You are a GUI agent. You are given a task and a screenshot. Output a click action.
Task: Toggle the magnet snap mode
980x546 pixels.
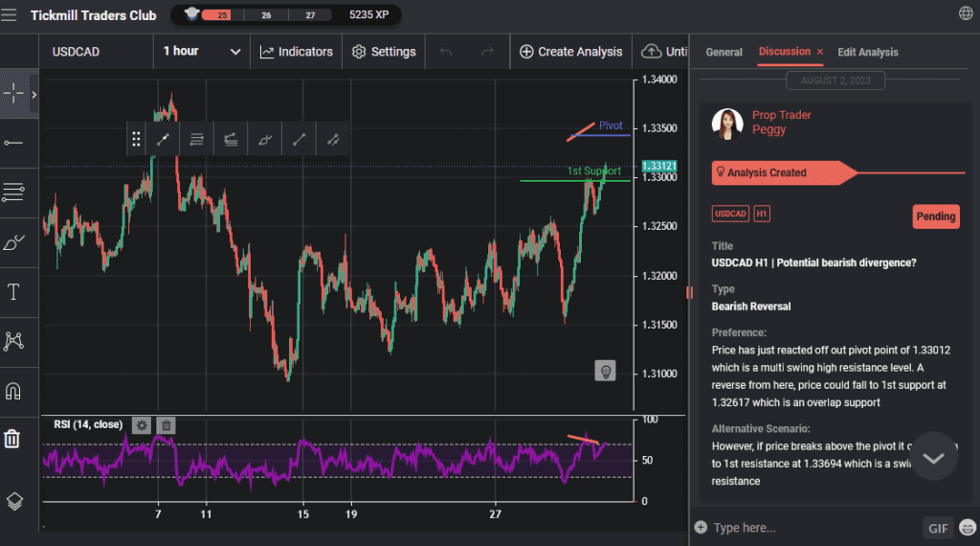coord(13,391)
